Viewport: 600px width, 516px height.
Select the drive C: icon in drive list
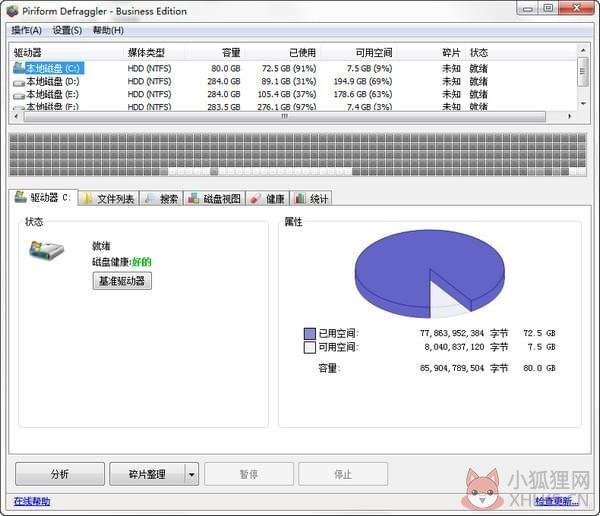pos(19,68)
